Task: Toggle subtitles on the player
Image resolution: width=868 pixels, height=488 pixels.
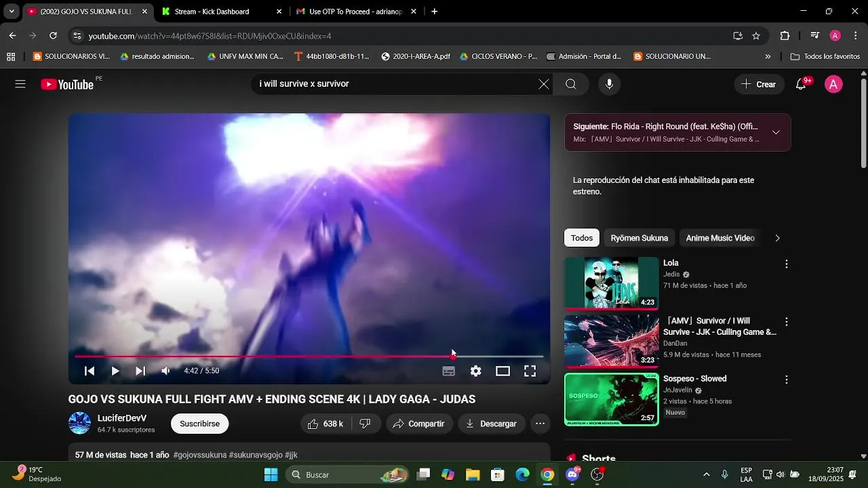Action: click(448, 371)
